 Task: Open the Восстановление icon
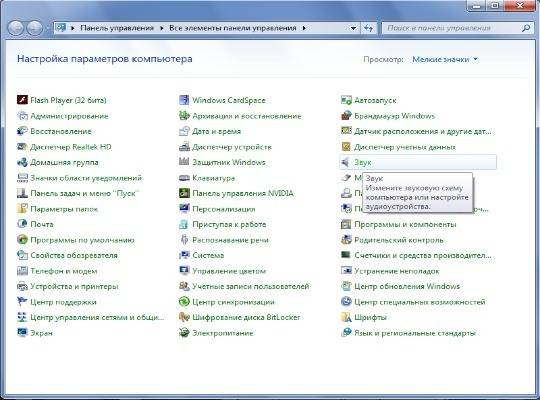22,131
